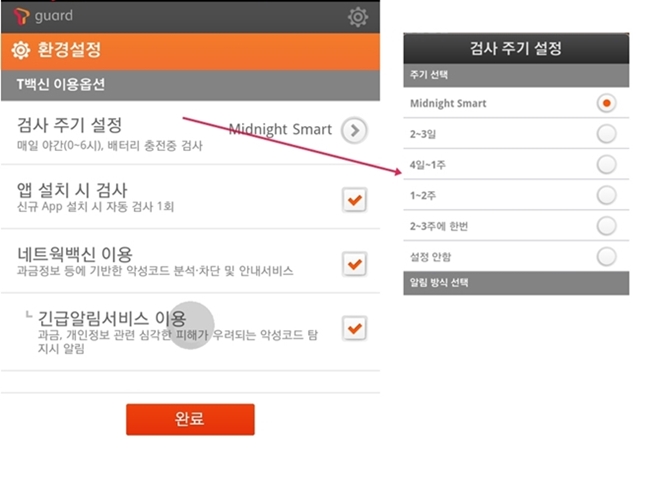This screenshot has width=660, height=488.
Task: Click the T백신 이용옵션 section header
Action: [x=190, y=85]
